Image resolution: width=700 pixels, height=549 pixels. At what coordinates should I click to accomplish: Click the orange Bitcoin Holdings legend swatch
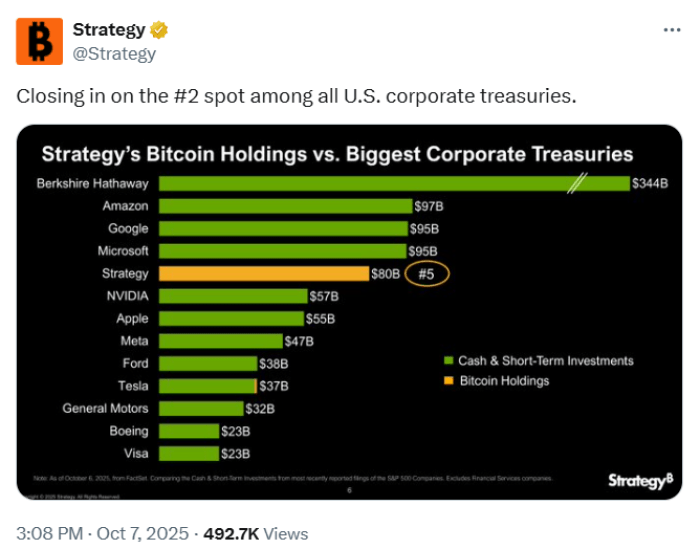[447, 381]
